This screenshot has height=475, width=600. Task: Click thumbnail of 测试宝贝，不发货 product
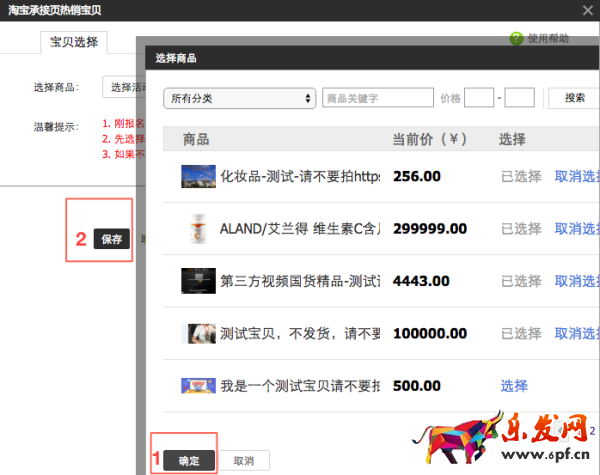(198, 333)
